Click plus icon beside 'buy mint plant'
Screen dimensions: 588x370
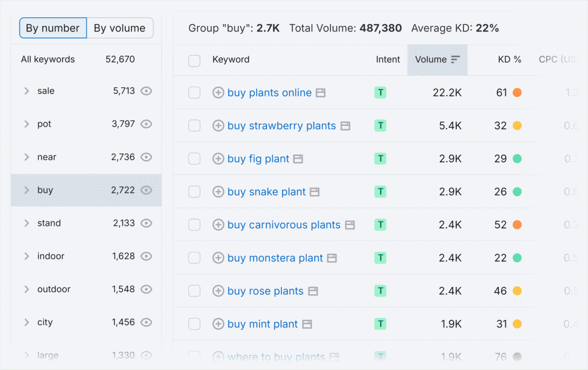pyautogui.click(x=218, y=324)
